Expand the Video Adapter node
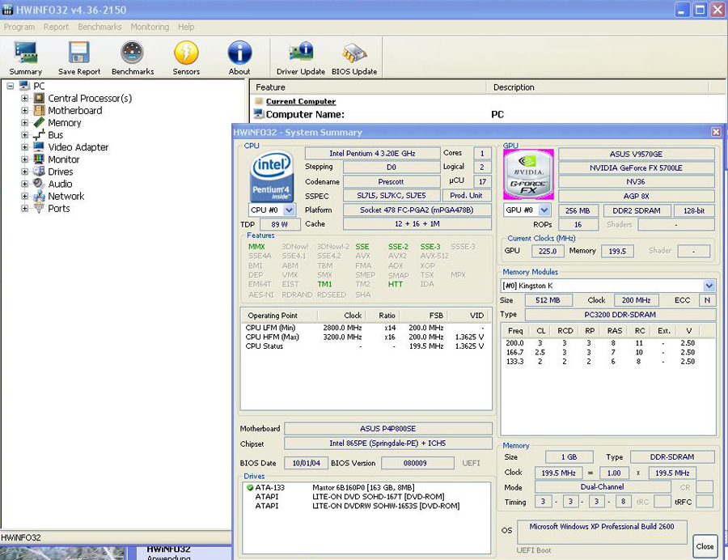The image size is (728, 560). point(24,147)
